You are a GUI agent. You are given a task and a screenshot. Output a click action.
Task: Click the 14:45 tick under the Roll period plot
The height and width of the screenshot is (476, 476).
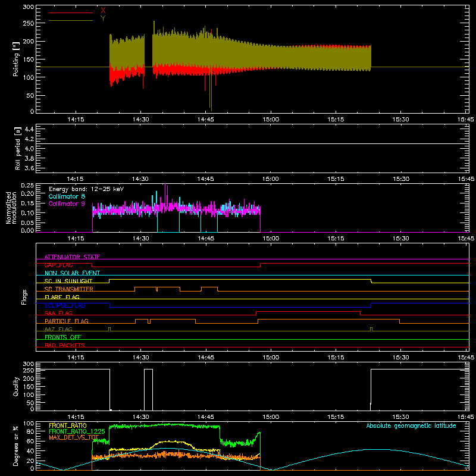205,179
